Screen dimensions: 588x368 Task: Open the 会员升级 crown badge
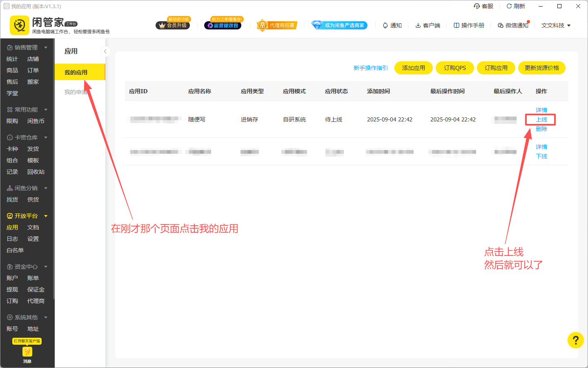coord(173,25)
